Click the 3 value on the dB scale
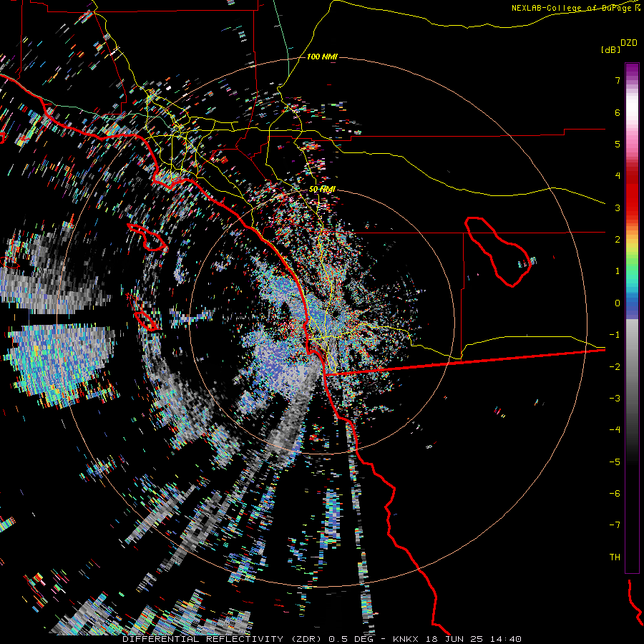The width and height of the screenshot is (644, 644). pyautogui.click(x=618, y=208)
